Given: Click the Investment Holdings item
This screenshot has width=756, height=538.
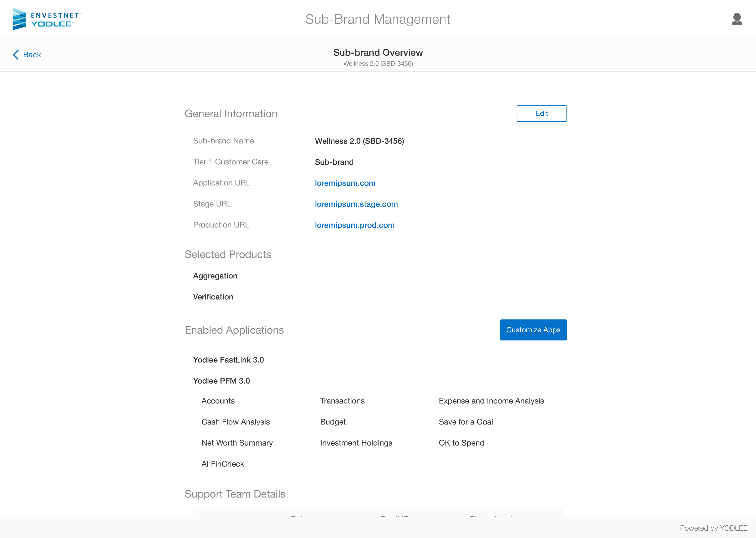Looking at the screenshot, I should [x=356, y=443].
